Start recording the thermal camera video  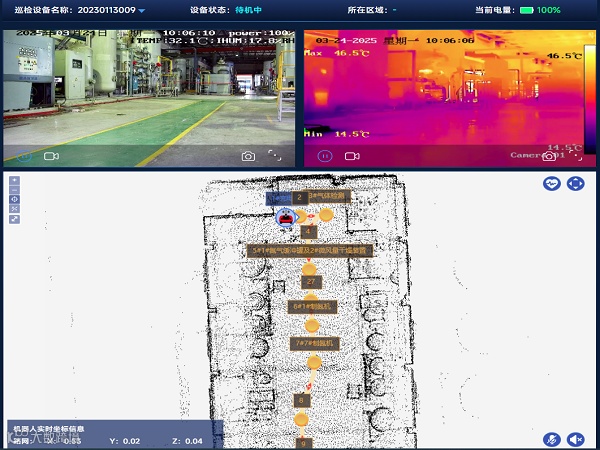[352, 156]
